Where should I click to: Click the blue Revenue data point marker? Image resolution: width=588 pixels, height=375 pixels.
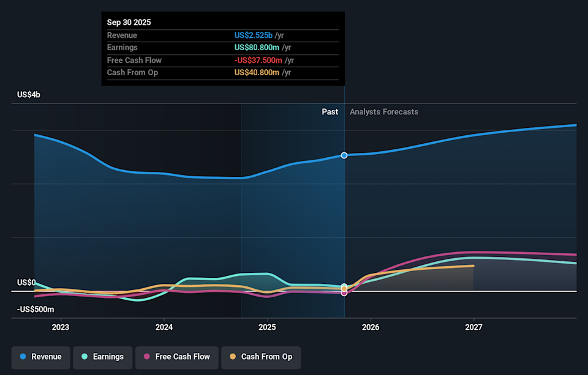pos(344,155)
